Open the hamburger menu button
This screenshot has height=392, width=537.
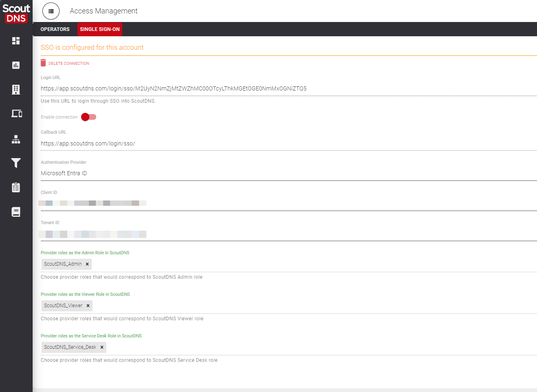pyautogui.click(x=51, y=11)
